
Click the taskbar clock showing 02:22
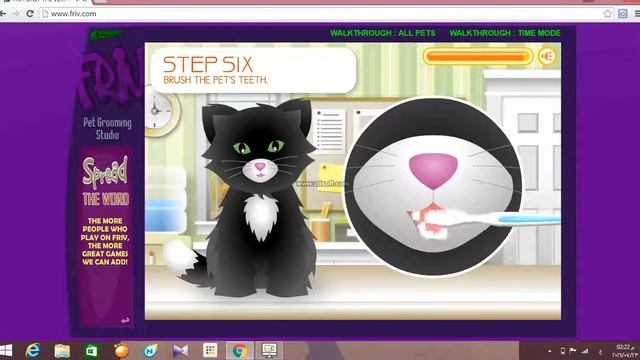point(624,351)
